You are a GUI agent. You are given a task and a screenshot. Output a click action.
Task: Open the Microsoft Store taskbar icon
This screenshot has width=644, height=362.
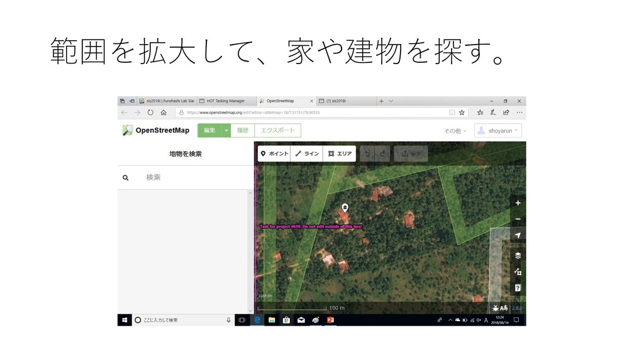click(286, 320)
